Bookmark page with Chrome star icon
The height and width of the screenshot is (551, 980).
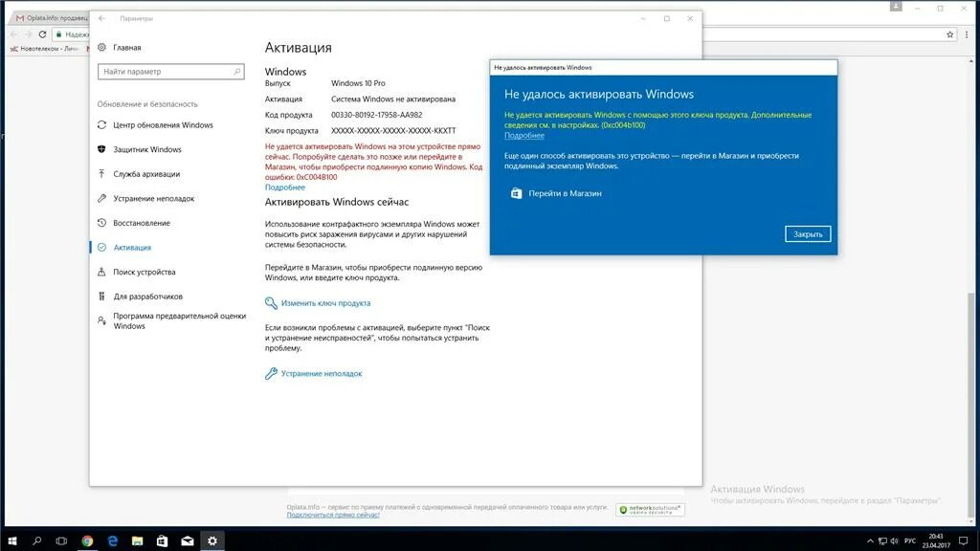(950, 34)
